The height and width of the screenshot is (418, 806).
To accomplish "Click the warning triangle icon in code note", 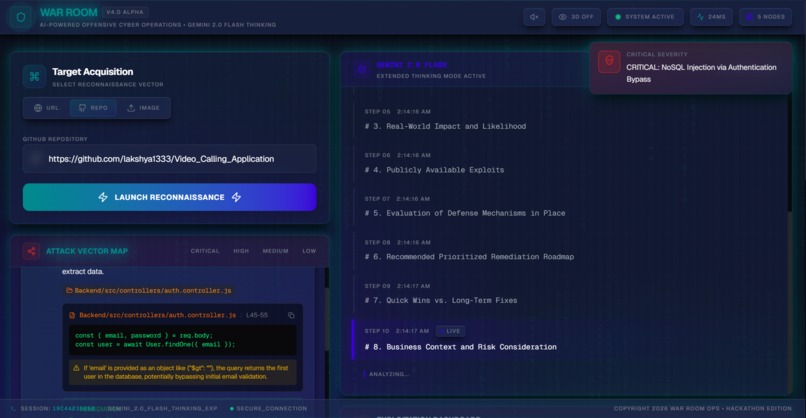I will [76, 368].
